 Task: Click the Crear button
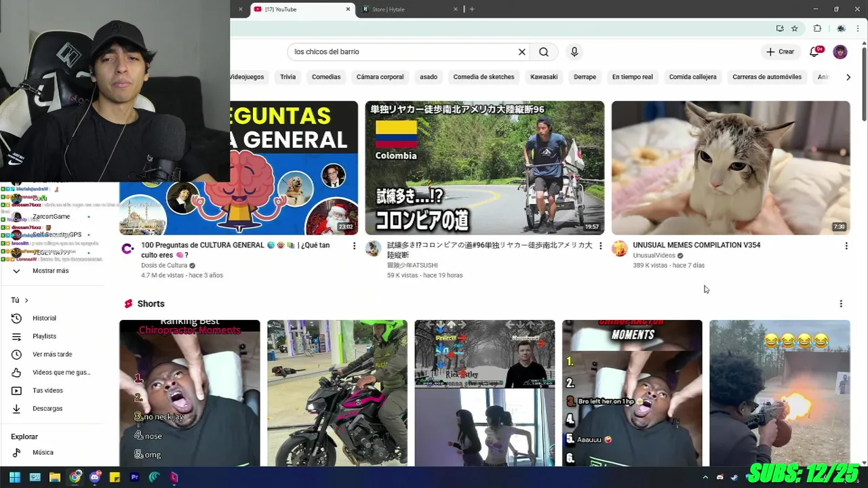tap(780, 52)
